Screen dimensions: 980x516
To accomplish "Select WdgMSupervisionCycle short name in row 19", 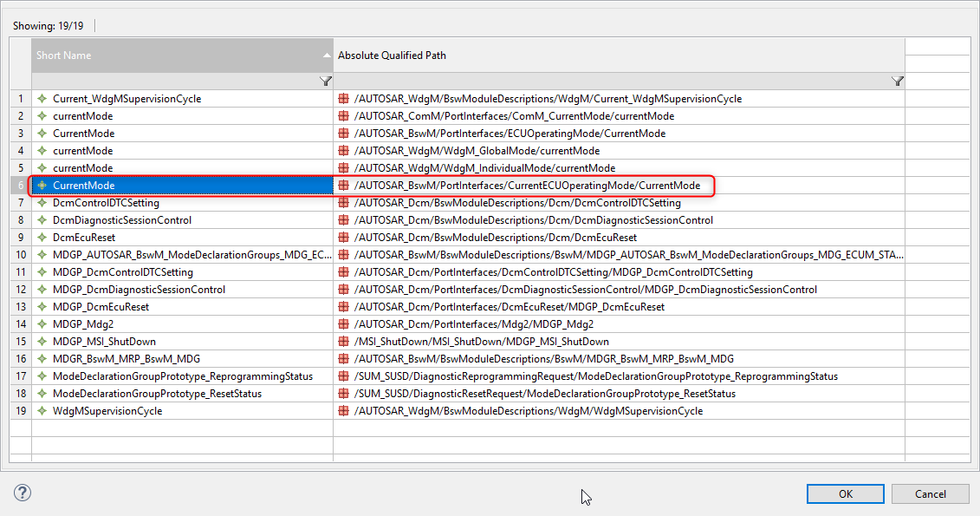I will coord(107,411).
